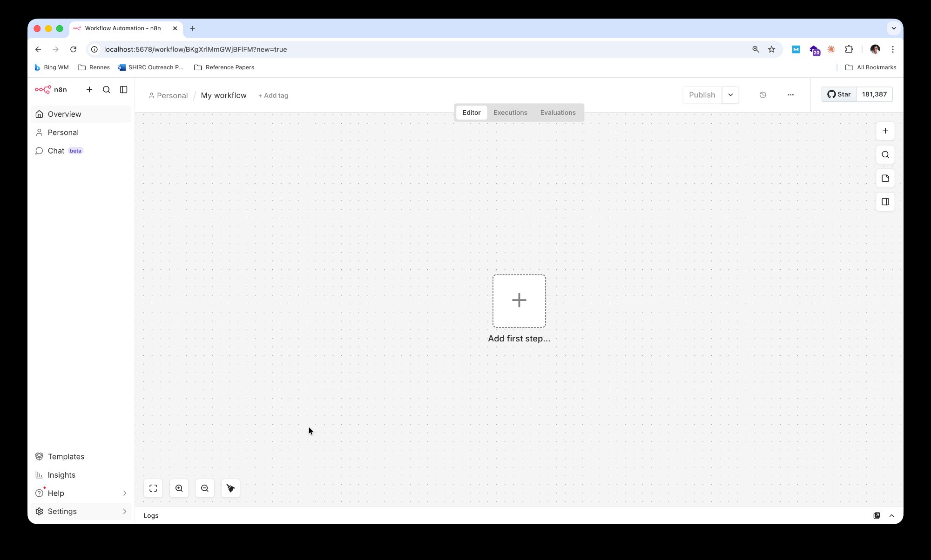Switch to the Evaluations tab
Viewport: 931px width, 560px height.
[x=558, y=112]
